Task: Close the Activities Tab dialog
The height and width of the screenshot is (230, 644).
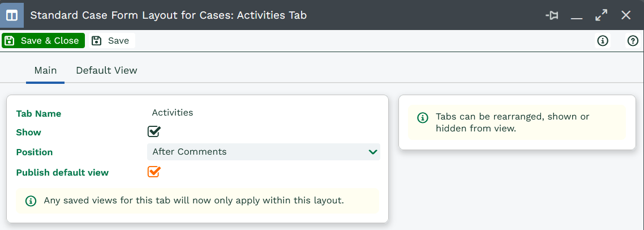Action: click(626, 15)
